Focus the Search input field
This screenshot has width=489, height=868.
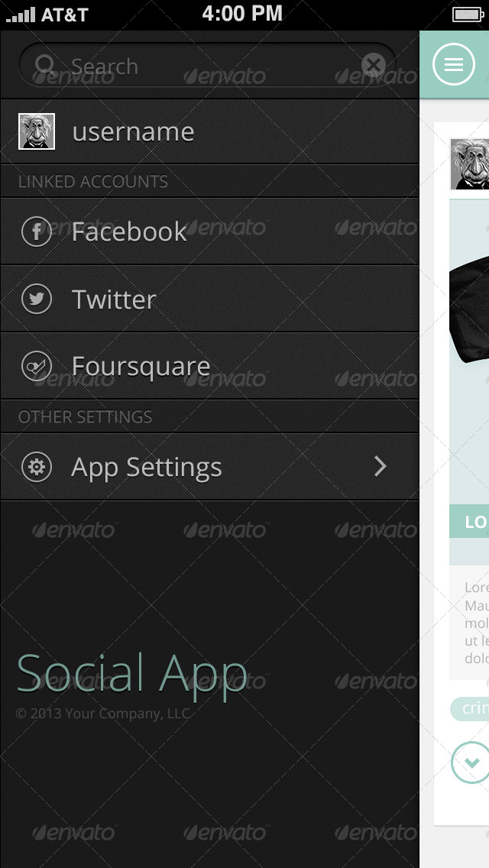[208, 65]
